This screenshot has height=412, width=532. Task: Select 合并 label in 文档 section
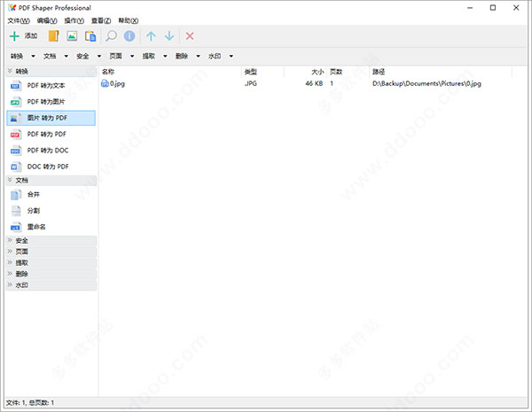tap(34, 195)
